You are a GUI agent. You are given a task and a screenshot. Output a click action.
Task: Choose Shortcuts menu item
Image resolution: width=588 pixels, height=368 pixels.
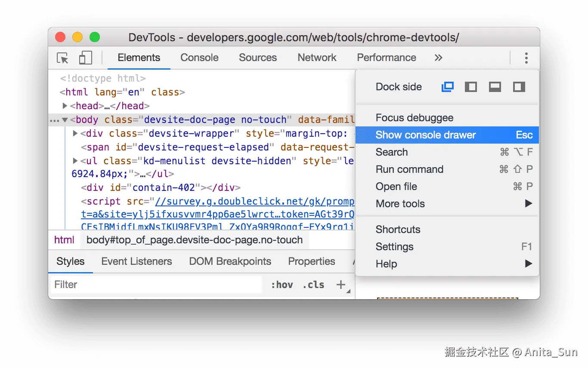click(x=447, y=230)
